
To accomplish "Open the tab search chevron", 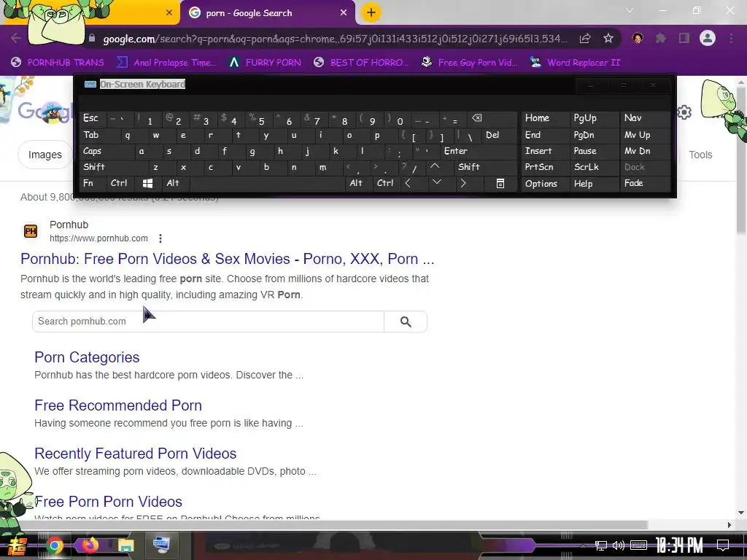I will tap(630, 10).
